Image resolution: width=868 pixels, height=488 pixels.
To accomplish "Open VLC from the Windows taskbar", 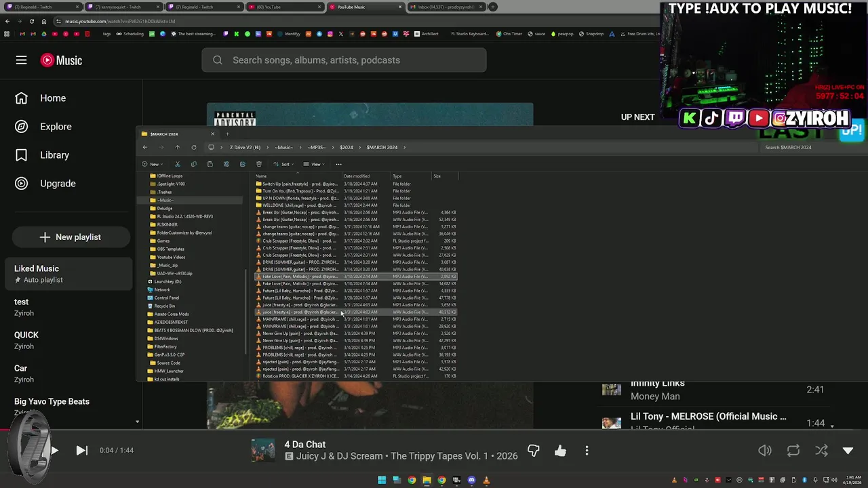I will [x=486, y=480].
